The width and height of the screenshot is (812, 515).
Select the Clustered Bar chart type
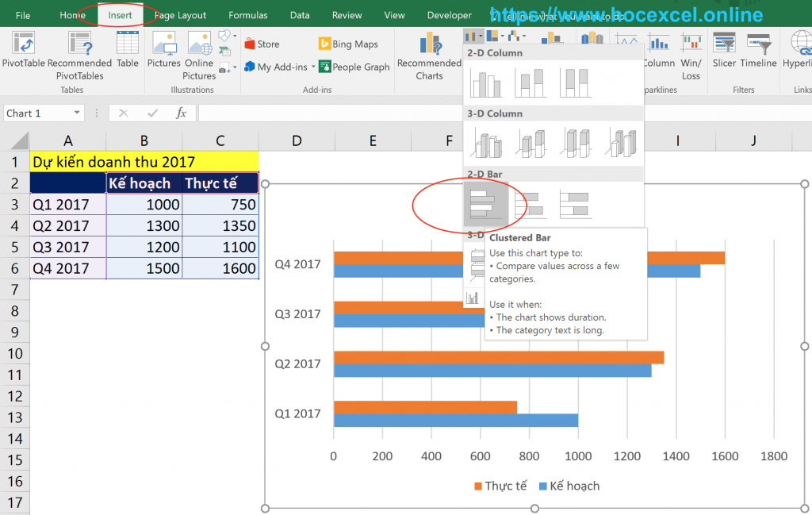tap(488, 205)
